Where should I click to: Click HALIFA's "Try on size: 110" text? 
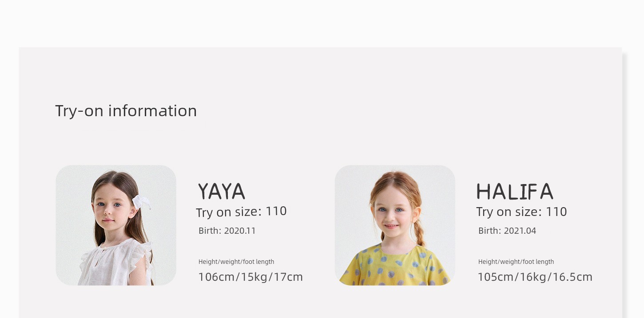click(521, 212)
